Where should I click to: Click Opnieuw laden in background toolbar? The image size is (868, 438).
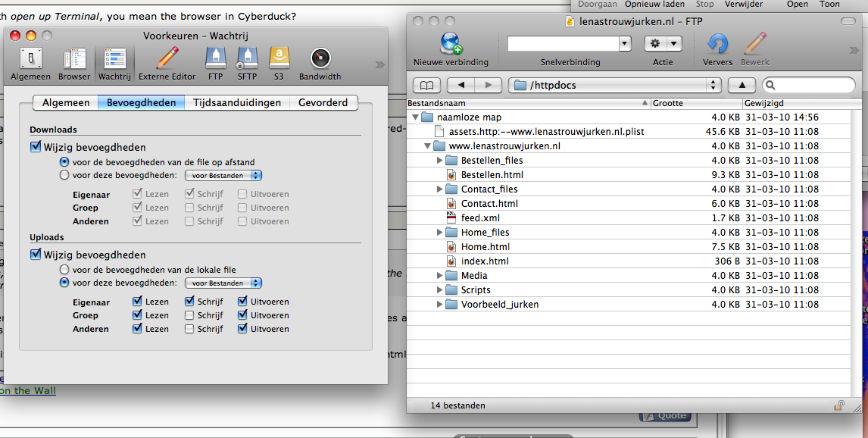(655, 4)
